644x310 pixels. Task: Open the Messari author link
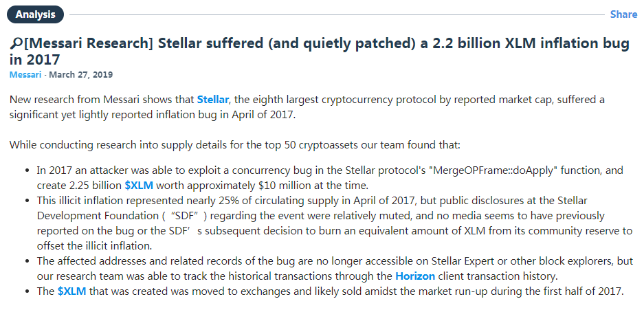[x=25, y=75]
